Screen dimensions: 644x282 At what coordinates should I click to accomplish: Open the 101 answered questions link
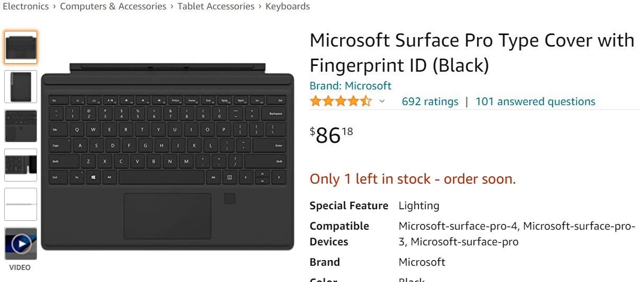(x=535, y=101)
